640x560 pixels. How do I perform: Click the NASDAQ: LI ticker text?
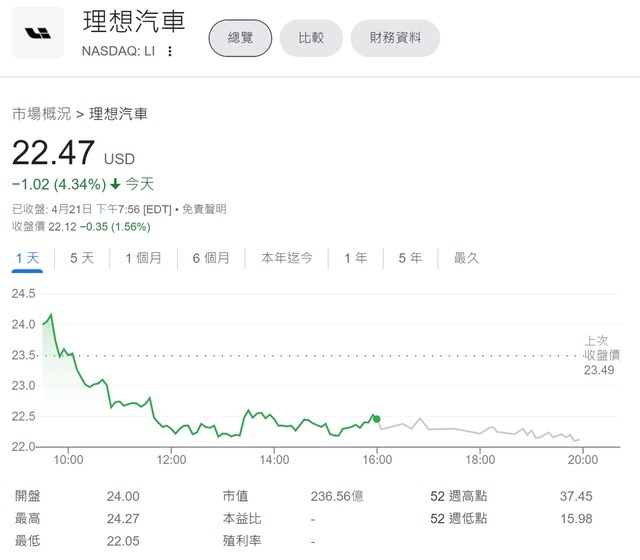click(118, 51)
